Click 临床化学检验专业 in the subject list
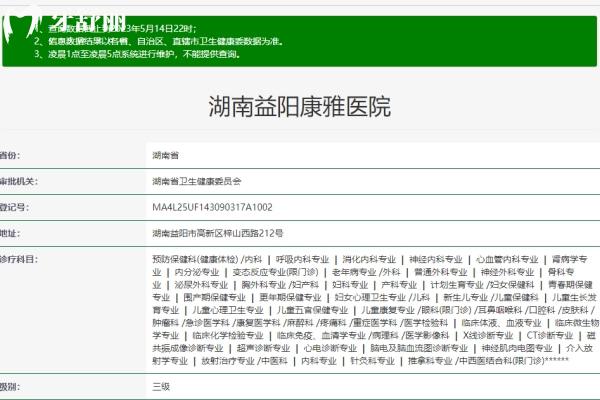This screenshot has height=400, width=600. click(228, 336)
